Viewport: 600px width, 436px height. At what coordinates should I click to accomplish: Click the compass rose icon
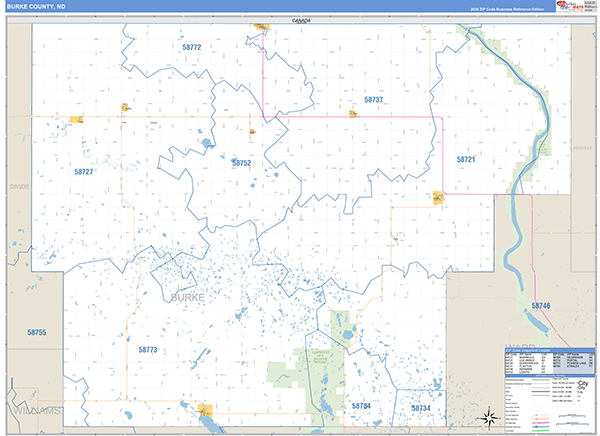(x=489, y=416)
